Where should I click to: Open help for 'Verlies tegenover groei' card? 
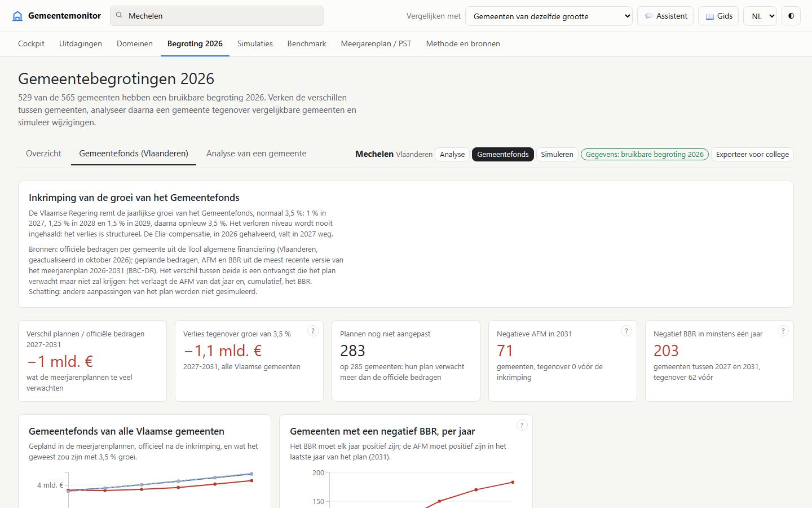click(313, 331)
